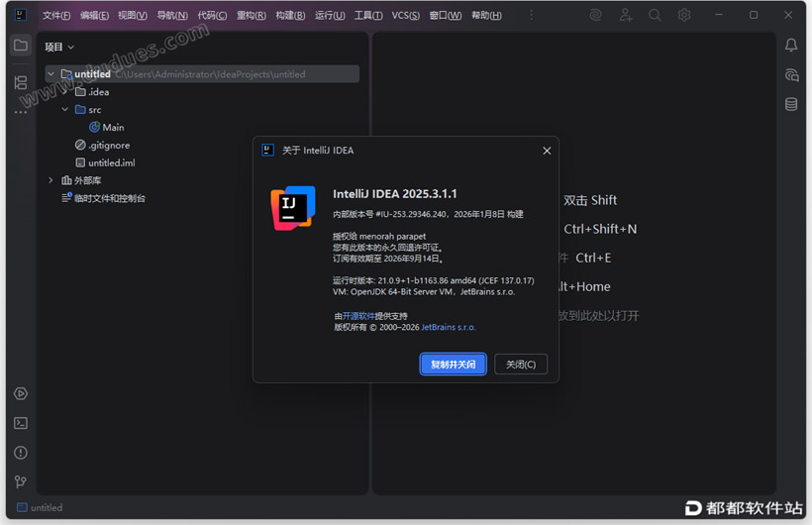Viewport: 812px width, 525px height.
Task: Open the Services run tool window icon
Action: point(21,394)
